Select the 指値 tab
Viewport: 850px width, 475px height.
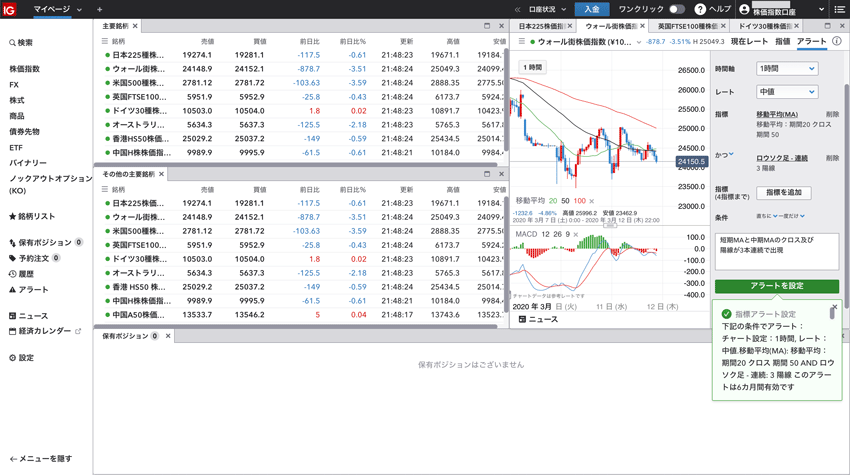click(782, 41)
